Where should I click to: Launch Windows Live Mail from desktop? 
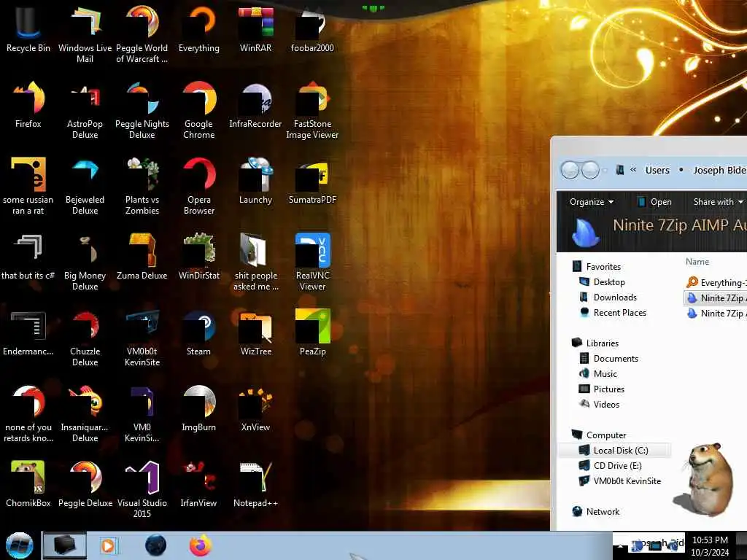coord(85,34)
